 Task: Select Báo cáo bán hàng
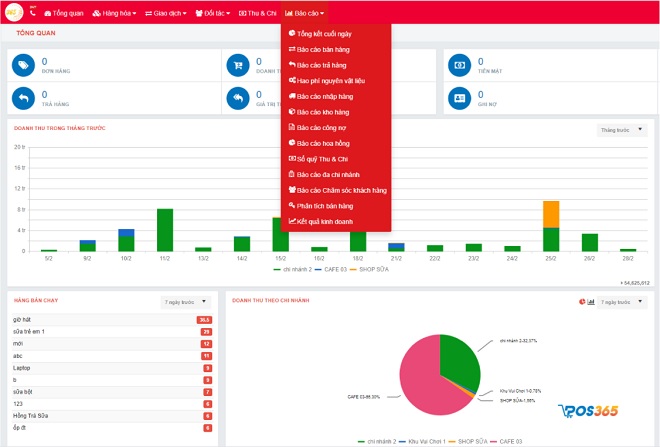tap(336, 49)
